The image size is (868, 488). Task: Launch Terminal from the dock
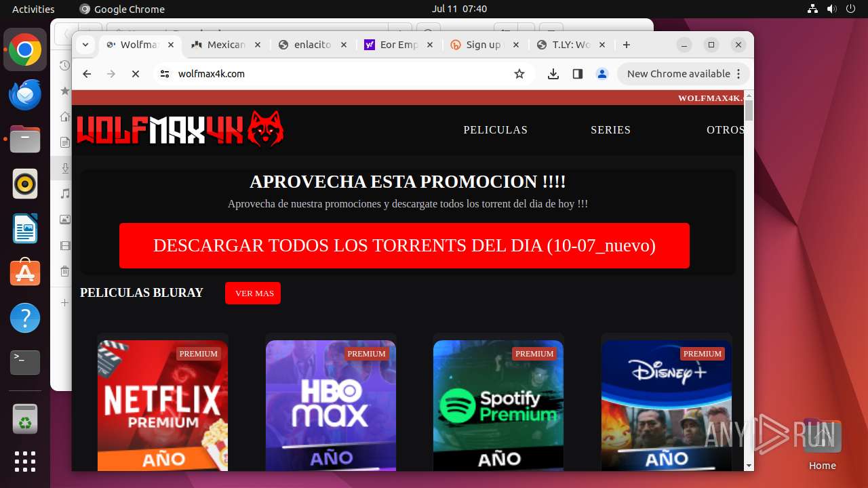tap(25, 363)
